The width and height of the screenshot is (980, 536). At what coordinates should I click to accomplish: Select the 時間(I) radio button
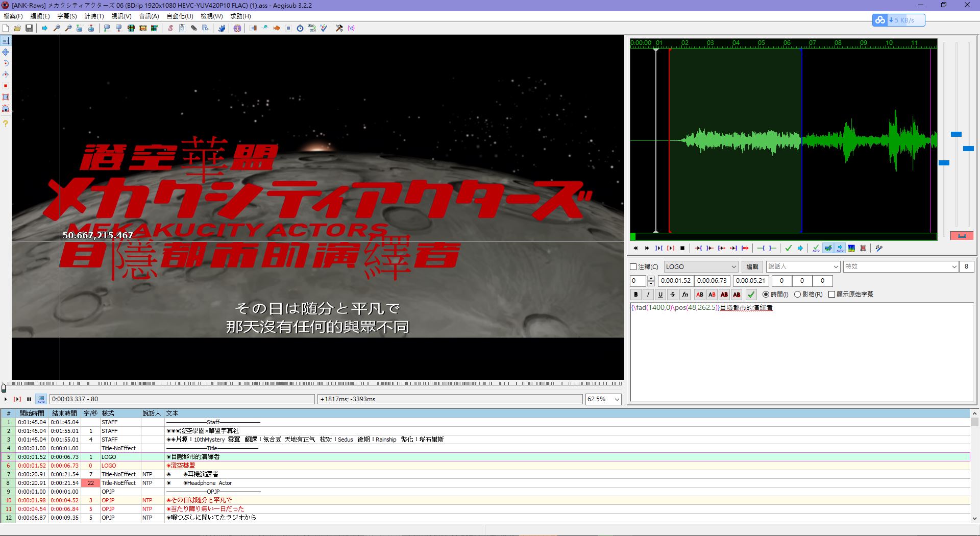(x=766, y=294)
